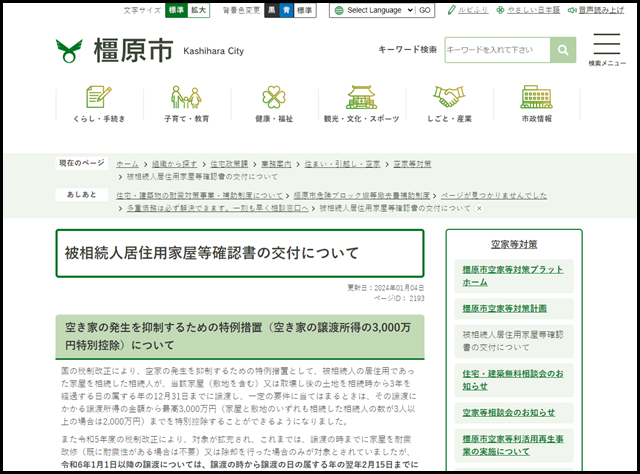This screenshot has width=640, height=474.
Task: Switch background color to 黒
Action: point(272,10)
